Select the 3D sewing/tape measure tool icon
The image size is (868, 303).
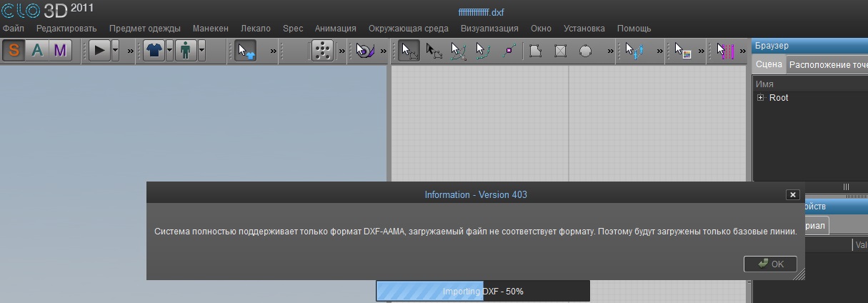[365, 51]
